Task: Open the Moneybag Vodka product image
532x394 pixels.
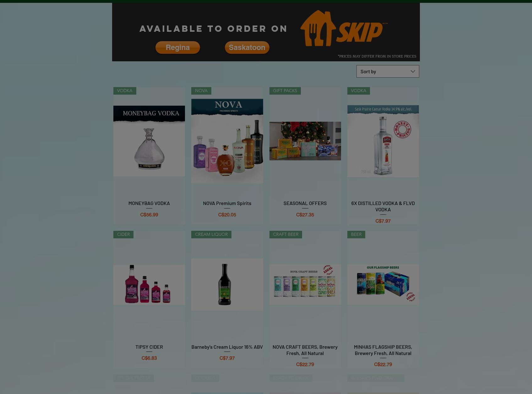Action: pyautogui.click(x=149, y=141)
